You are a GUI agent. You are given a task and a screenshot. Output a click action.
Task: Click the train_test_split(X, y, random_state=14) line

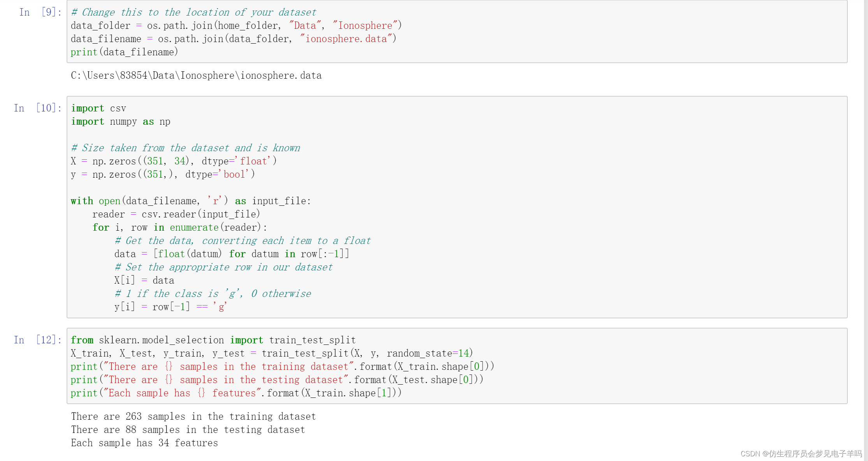pyautogui.click(x=272, y=353)
